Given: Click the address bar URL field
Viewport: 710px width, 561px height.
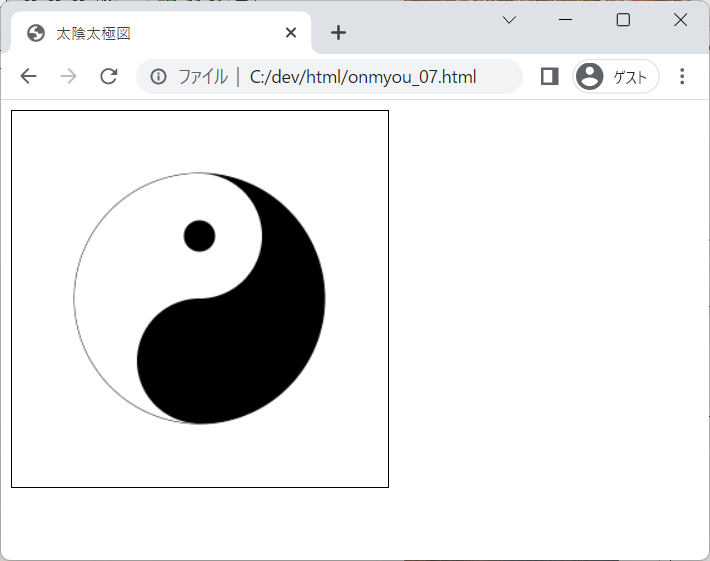Looking at the screenshot, I should coord(329,77).
